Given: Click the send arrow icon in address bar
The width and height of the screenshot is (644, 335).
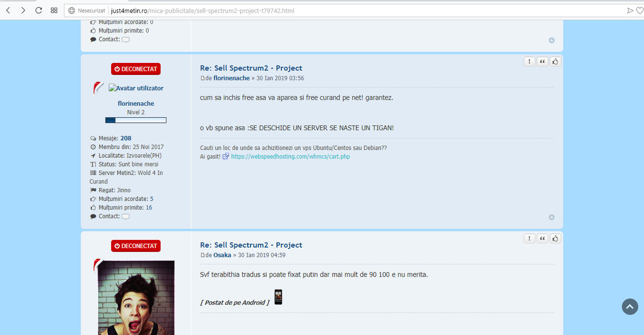Looking at the screenshot, I should click(x=630, y=11).
